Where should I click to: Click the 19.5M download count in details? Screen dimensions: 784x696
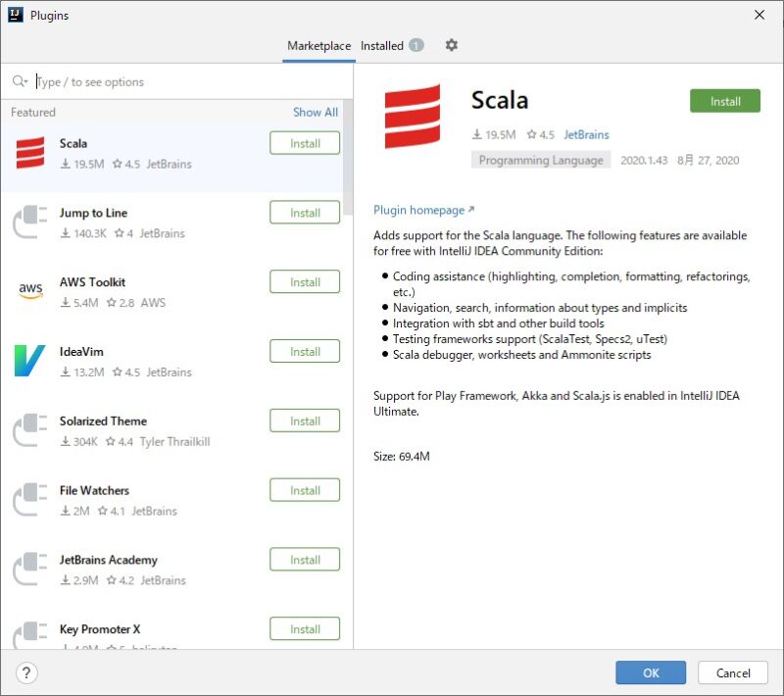coord(494,134)
